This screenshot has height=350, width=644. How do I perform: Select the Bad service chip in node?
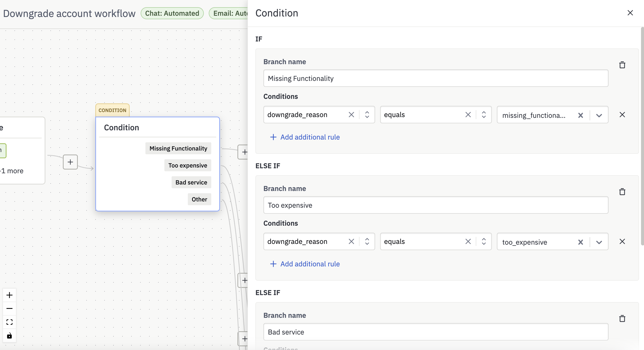[191, 182]
